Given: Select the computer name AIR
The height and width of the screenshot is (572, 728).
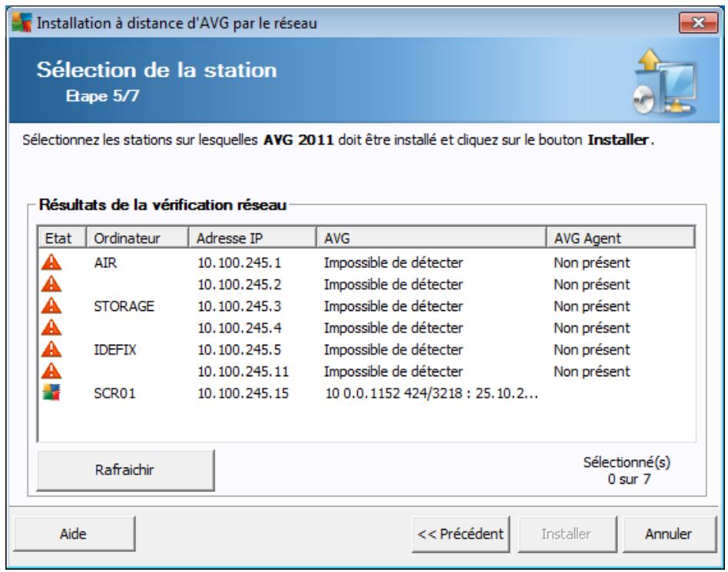Looking at the screenshot, I should (105, 263).
